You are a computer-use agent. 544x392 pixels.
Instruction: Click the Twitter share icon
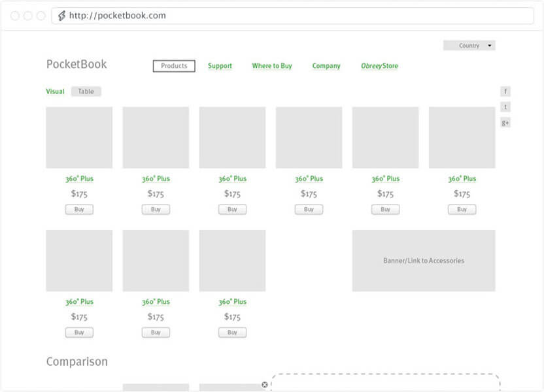point(505,107)
